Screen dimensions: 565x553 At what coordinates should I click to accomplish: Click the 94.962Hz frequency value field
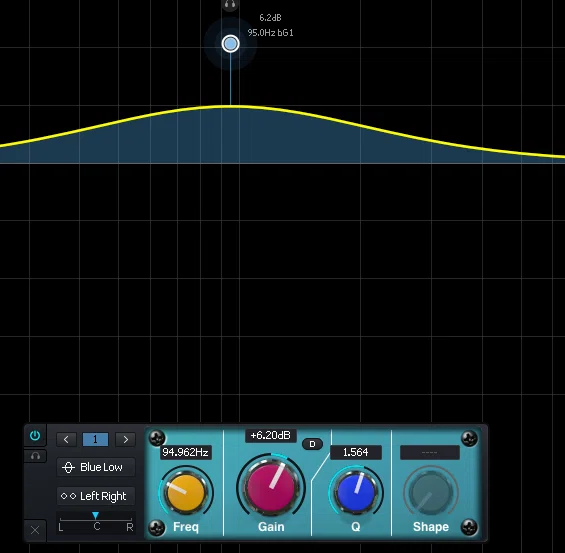186,452
